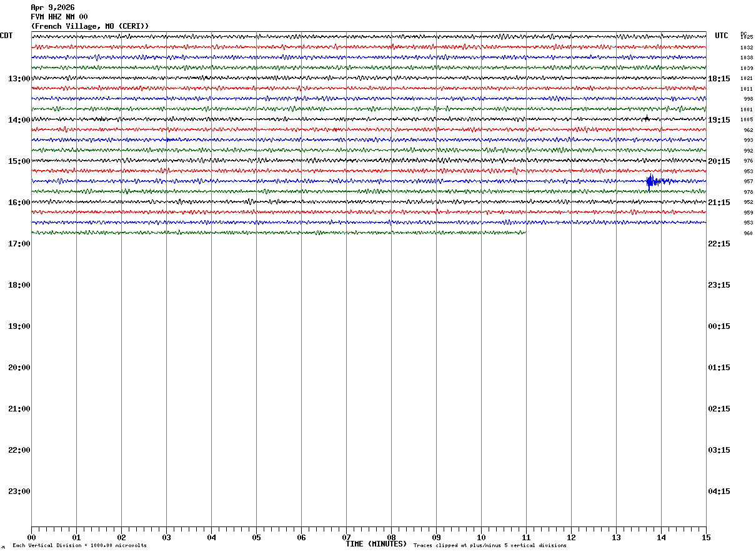Select the '13:00' CDT hour label
Image resolution: width=756 pixels, height=554 pixels.
coord(19,79)
